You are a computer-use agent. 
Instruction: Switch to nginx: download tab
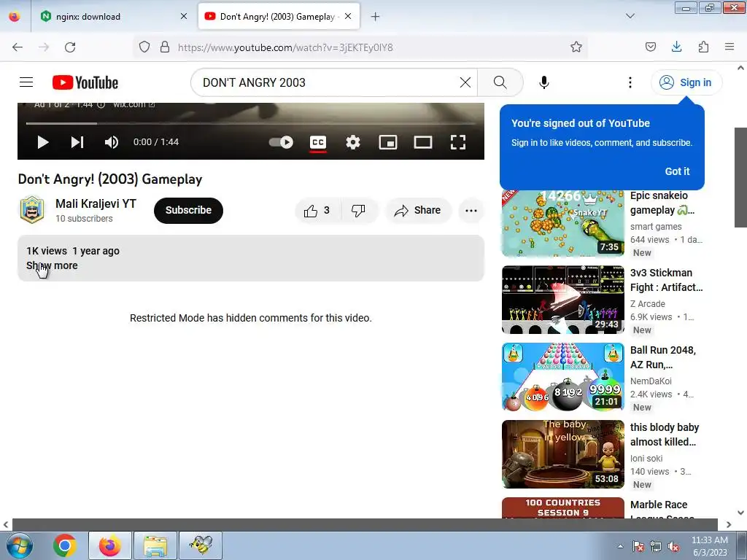tap(111, 17)
